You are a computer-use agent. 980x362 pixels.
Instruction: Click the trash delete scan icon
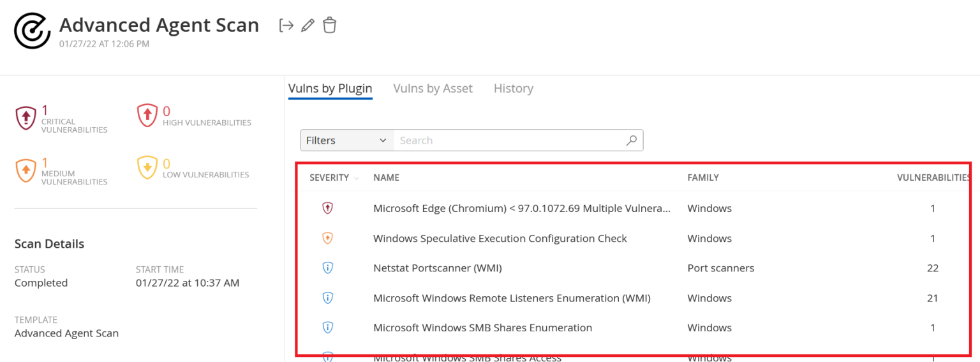329,26
